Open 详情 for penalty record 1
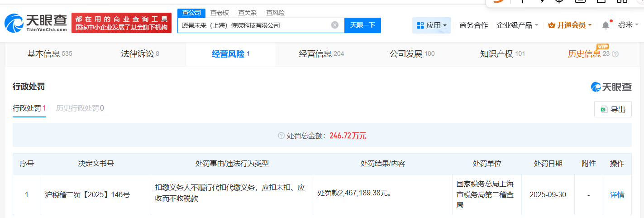 point(617,195)
